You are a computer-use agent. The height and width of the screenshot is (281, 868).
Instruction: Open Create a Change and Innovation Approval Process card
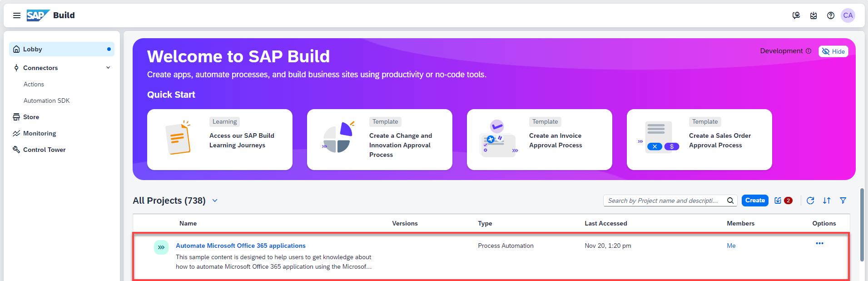pos(380,140)
